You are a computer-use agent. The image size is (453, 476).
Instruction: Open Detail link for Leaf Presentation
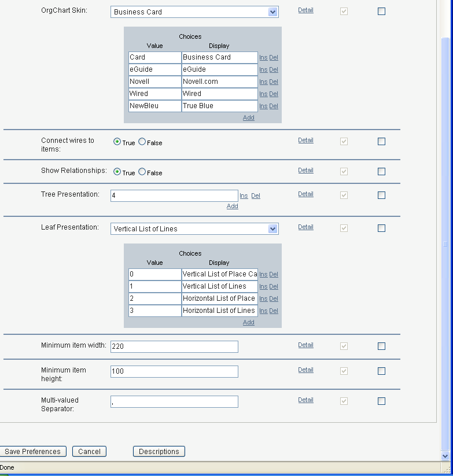pos(305,227)
